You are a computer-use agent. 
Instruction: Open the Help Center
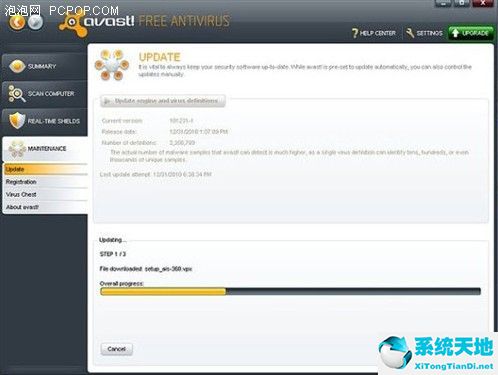click(374, 33)
